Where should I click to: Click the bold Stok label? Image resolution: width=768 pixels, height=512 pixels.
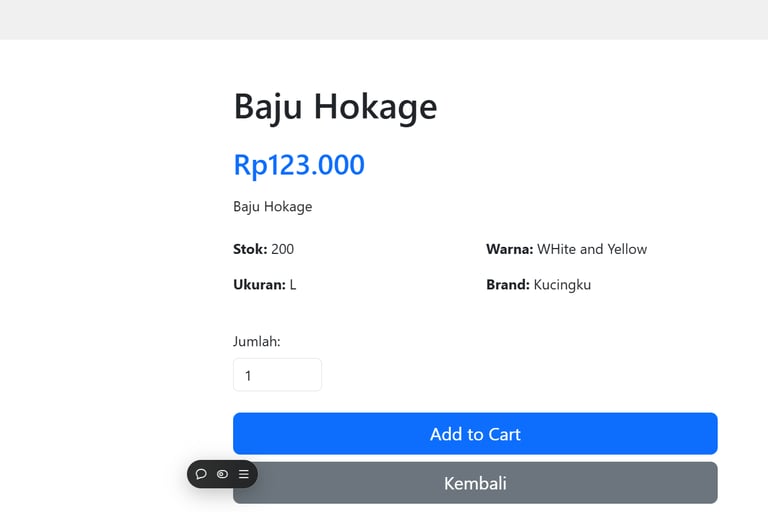250,249
